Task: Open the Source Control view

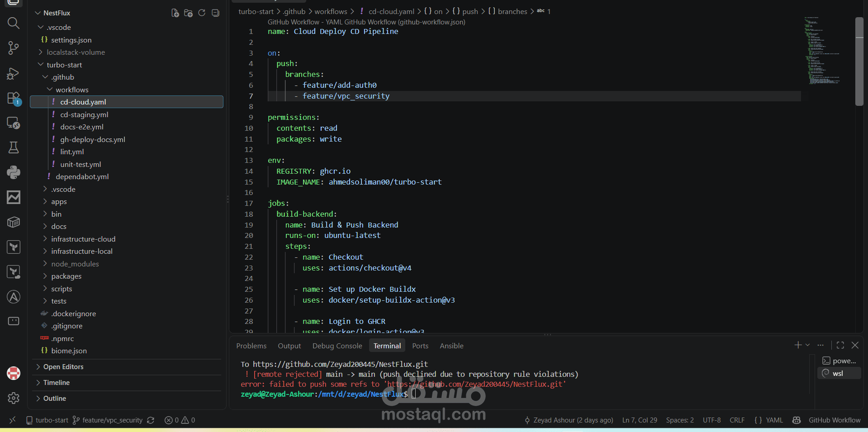Action: pos(14,48)
